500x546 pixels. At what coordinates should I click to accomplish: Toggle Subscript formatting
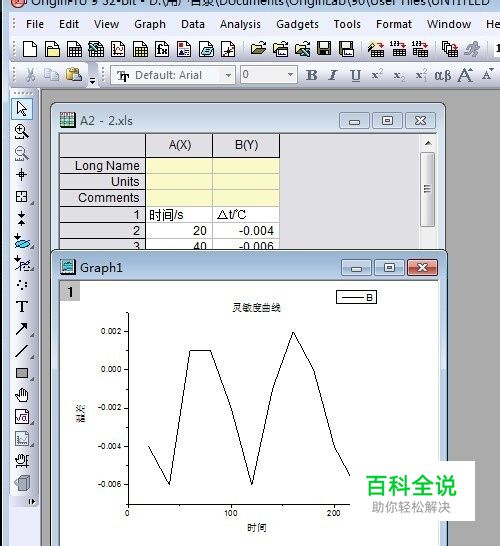click(x=399, y=75)
